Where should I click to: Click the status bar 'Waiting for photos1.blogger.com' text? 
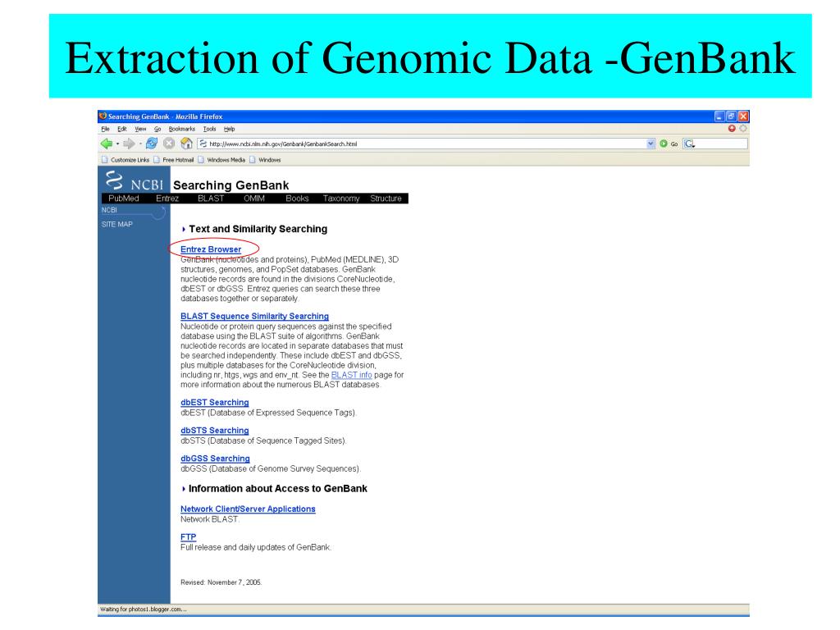point(143,609)
